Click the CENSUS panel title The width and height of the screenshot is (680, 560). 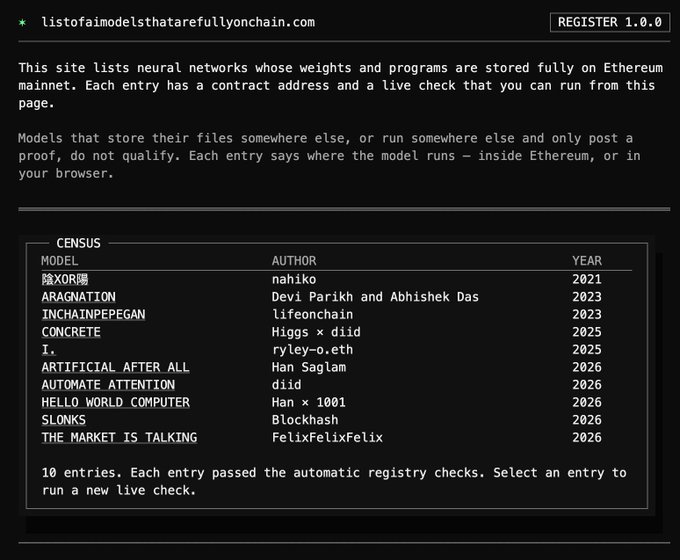78,243
